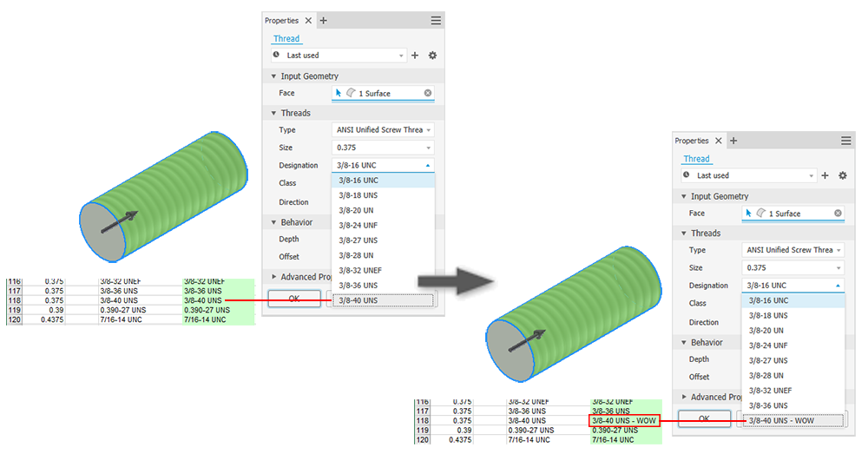The image size is (868, 454).
Task: Open preset settings gear in left panel
Action: tap(432, 56)
